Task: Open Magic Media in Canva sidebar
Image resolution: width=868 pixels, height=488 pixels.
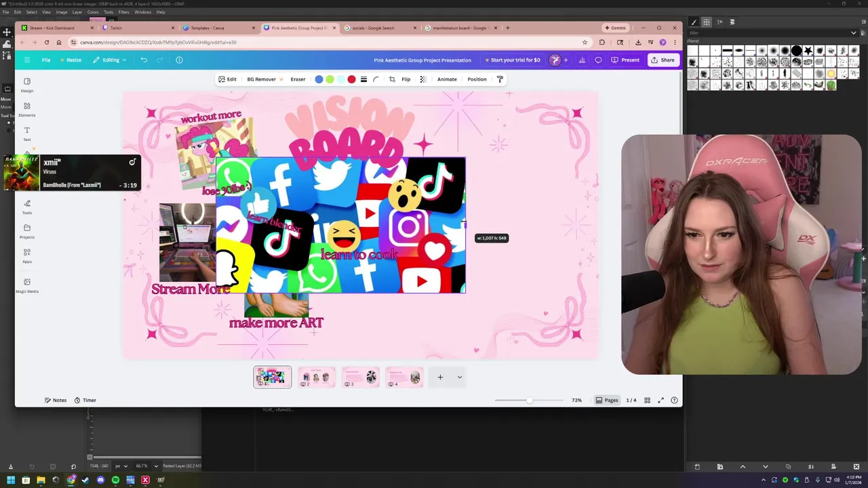Action: pos(27,285)
